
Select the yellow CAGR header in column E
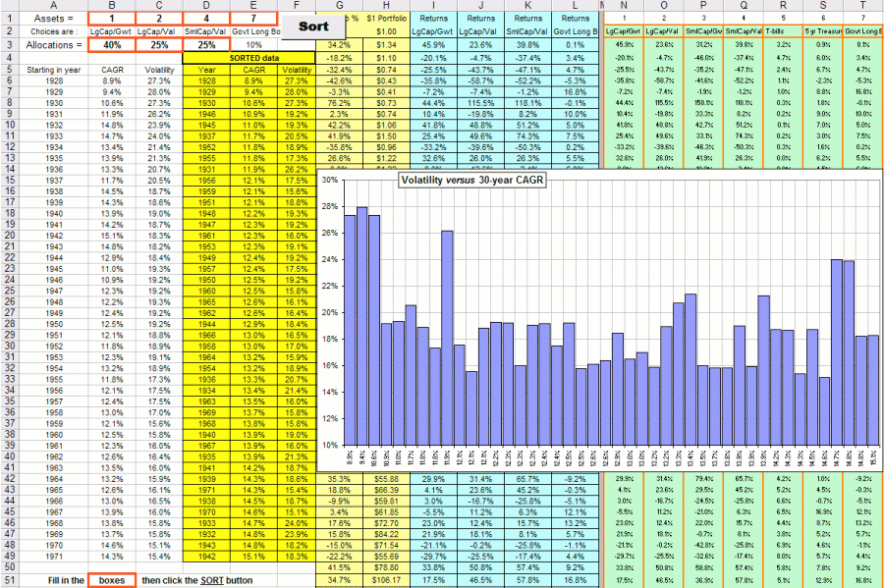click(253, 70)
